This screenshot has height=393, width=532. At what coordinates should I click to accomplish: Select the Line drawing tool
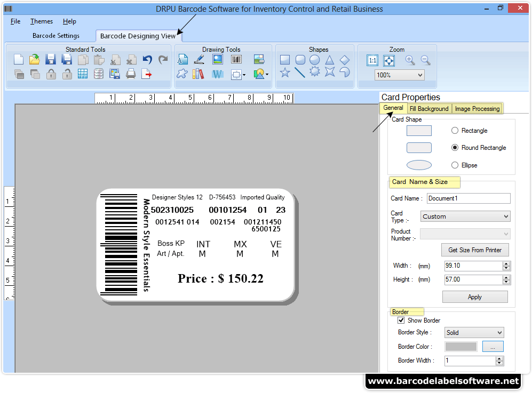[x=300, y=72]
